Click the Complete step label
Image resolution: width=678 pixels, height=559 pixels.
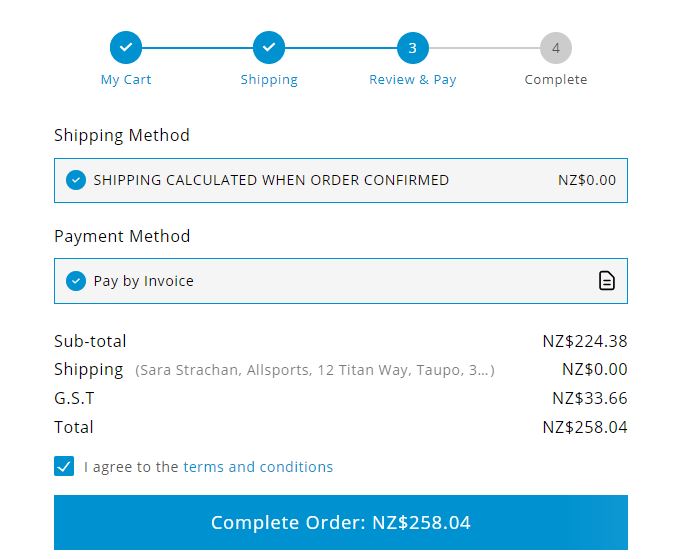pos(556,80)
